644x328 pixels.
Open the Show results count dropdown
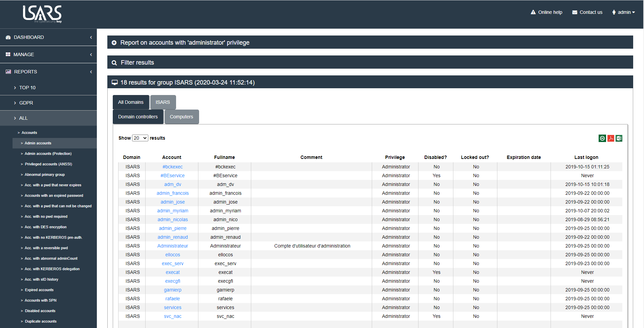(140, 138)
